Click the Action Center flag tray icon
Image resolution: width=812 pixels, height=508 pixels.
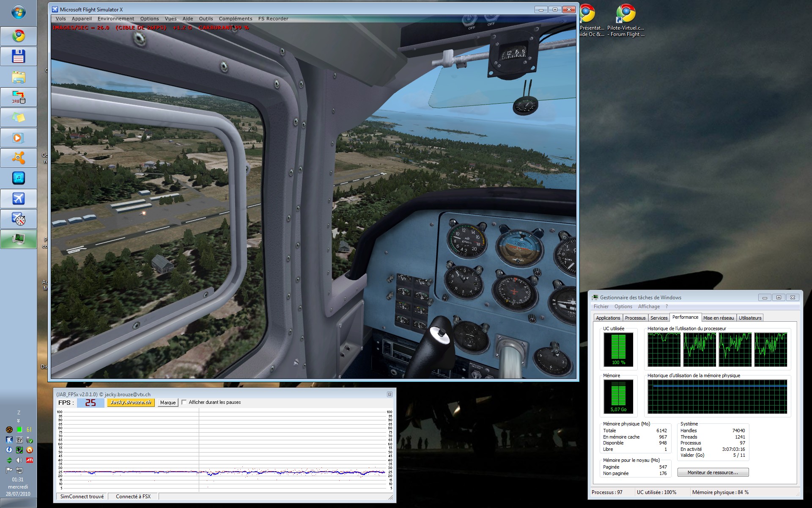[x=9, y=470]
